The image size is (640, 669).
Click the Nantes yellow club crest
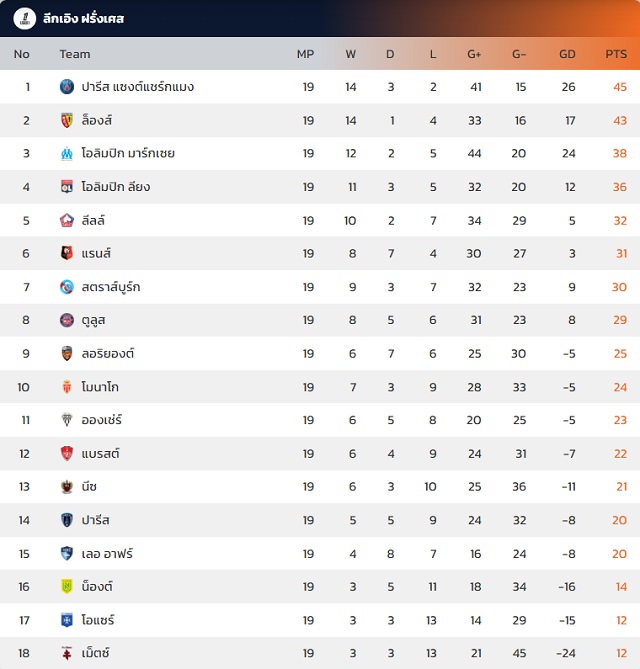click(67, 587)
